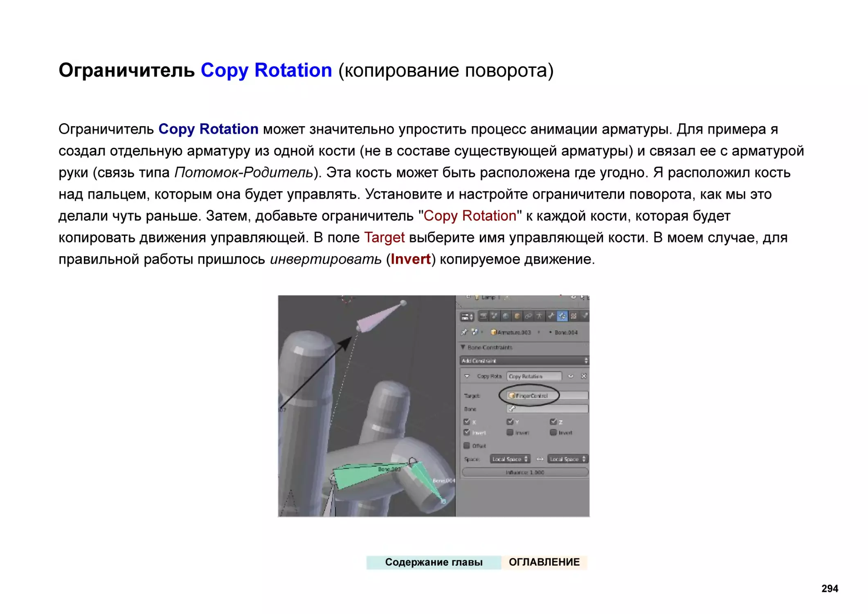
Task: Click the armature icon after the pin
Action: tap(475, 332)
